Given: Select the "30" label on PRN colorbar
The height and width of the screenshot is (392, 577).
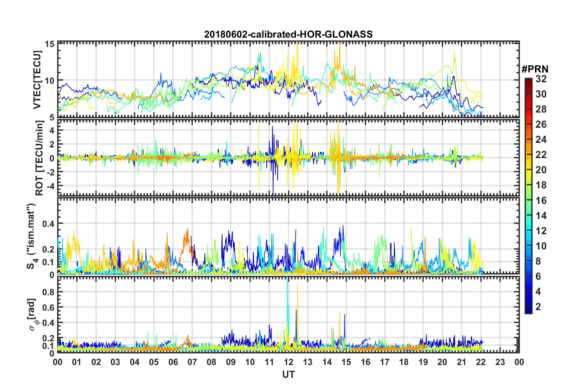Looking at the screenshot, I should [541, 94].
